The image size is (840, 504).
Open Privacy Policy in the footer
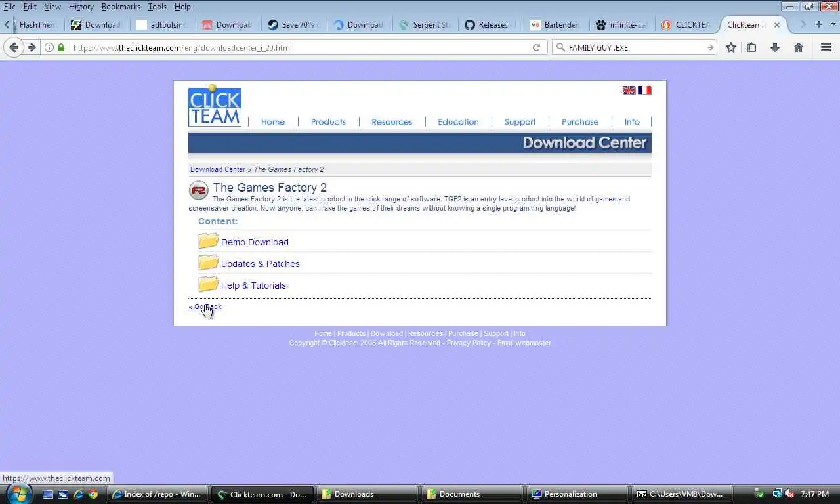point(469,343)
